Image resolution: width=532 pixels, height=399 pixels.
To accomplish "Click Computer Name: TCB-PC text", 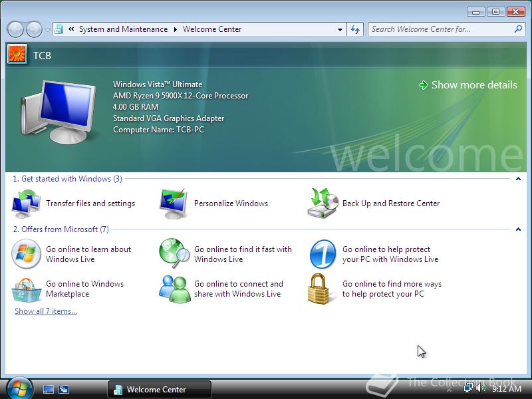I will click(158, 130).
